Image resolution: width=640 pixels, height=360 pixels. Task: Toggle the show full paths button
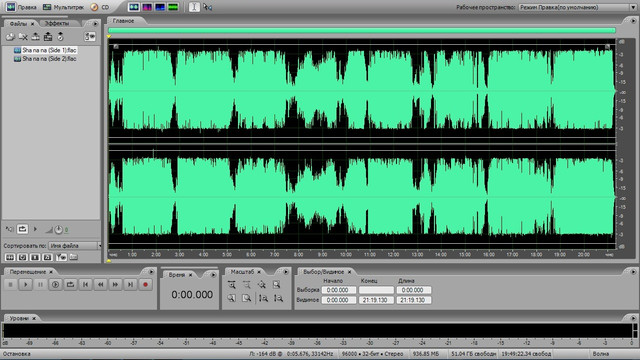coord(73,257)
